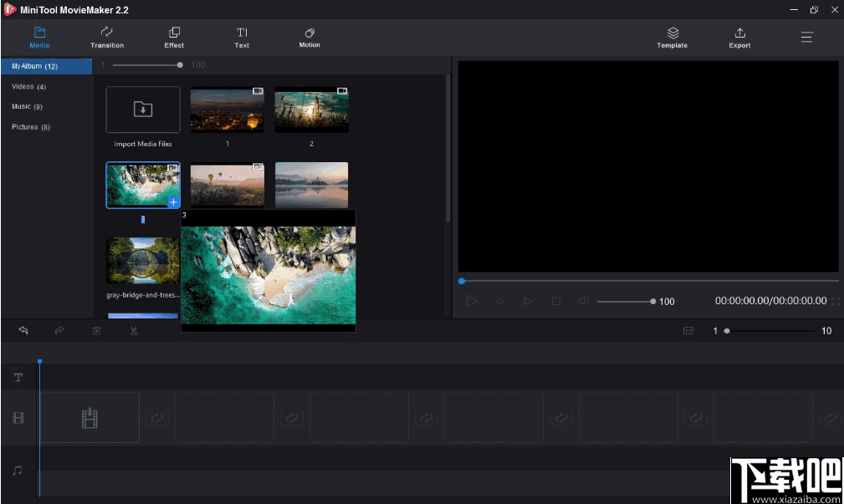The height and width of the screenshot is (504, 844).
Task: Open the Export options
Action: [739, 38]
